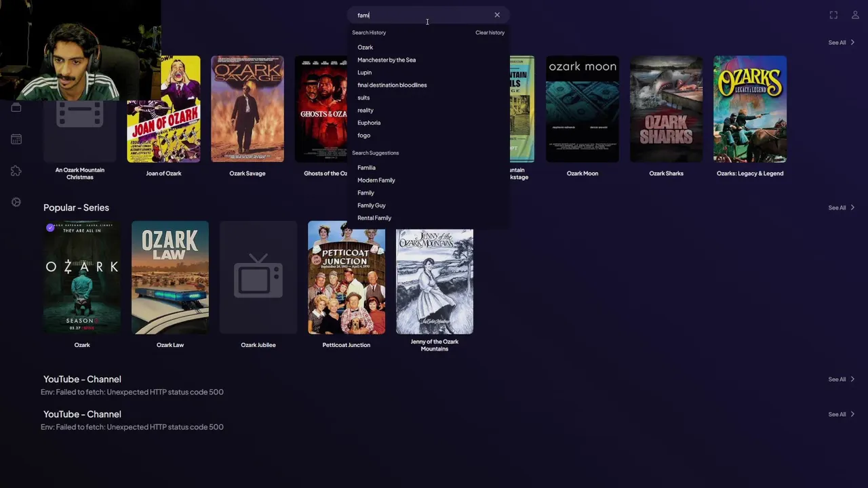
Task: Choose 'Family Guy' search suggestion
Action: (x=372, y=205)
